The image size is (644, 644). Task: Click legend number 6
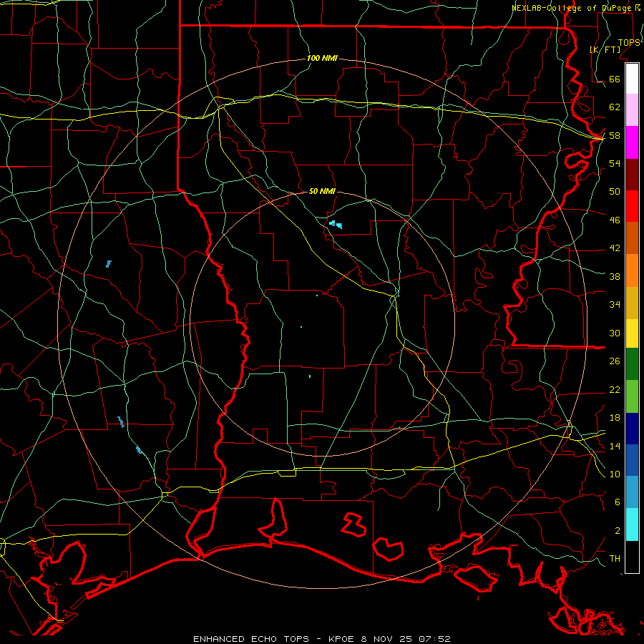[617, 502]
